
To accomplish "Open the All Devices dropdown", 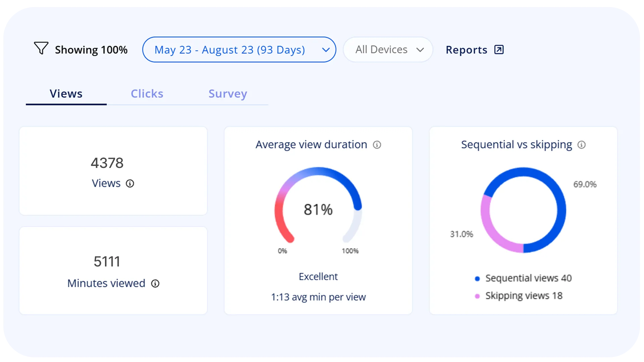I will pos(388,50).
